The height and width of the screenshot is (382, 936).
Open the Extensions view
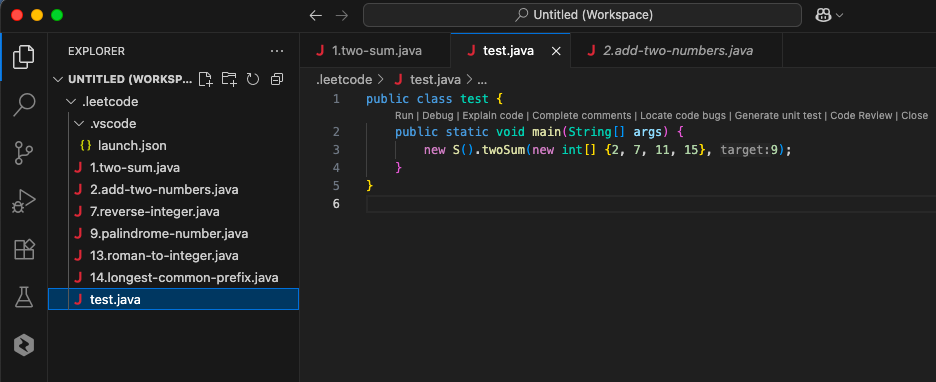point(24,249)
